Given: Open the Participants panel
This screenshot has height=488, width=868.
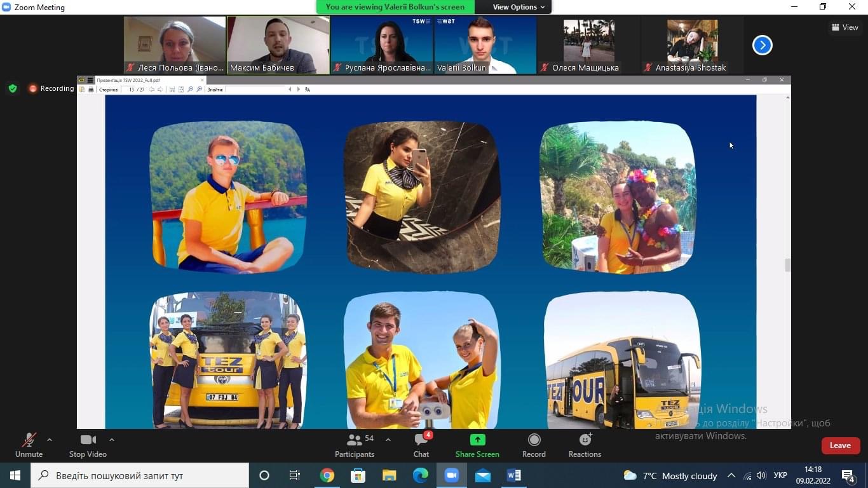Looking at the screenshot, I should point(355,445).
